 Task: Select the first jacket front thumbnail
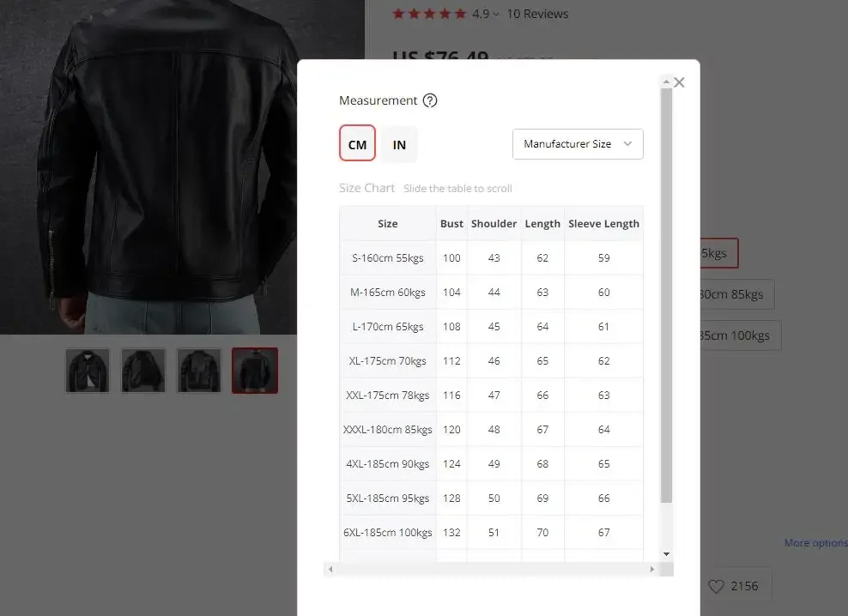coord(88,371)
